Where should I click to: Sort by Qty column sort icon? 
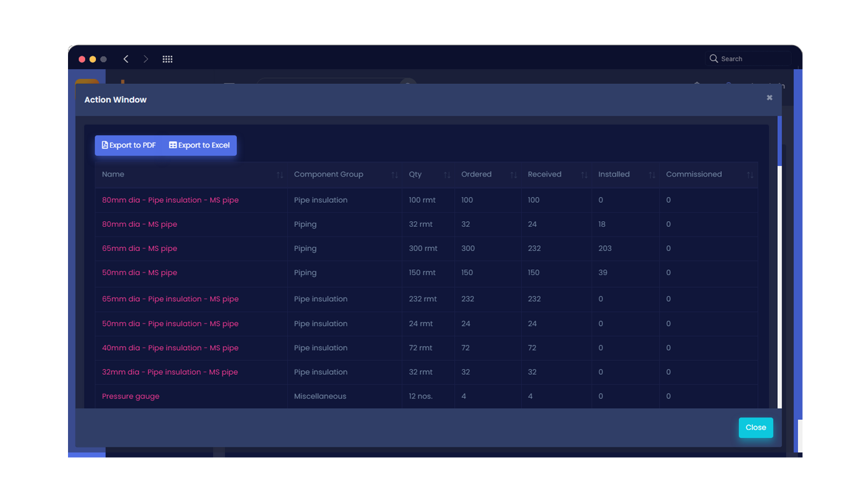coord(447,175)
